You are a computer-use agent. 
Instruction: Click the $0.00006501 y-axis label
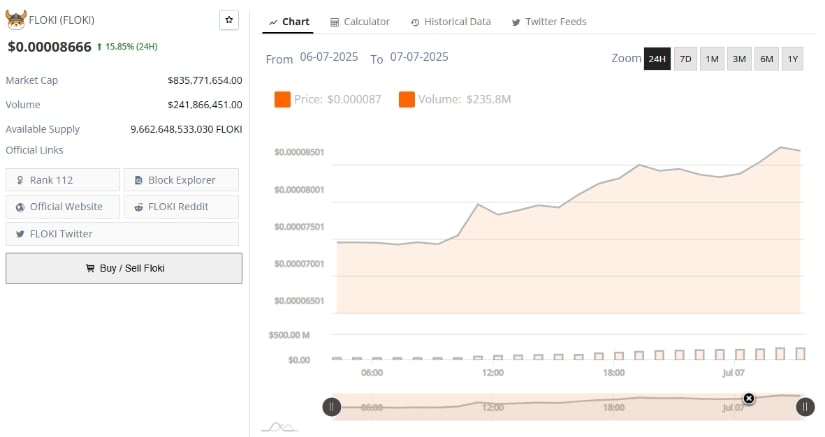(299, 301)
